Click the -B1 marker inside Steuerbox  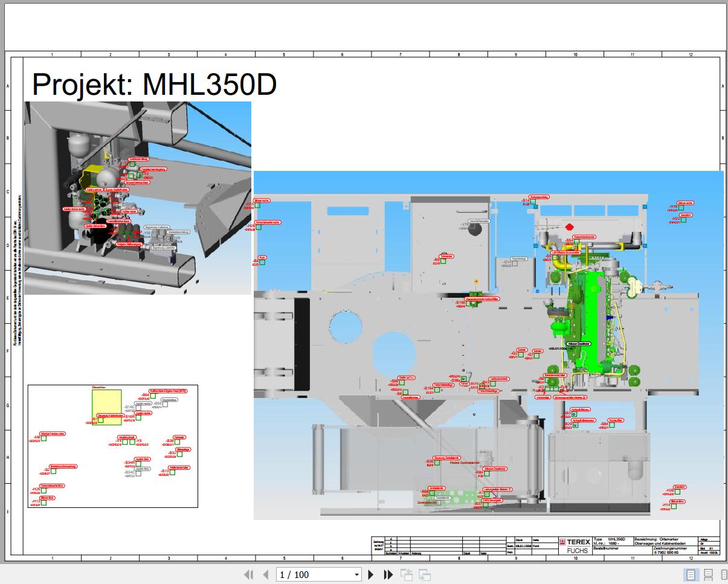click(x=101, y=420)
